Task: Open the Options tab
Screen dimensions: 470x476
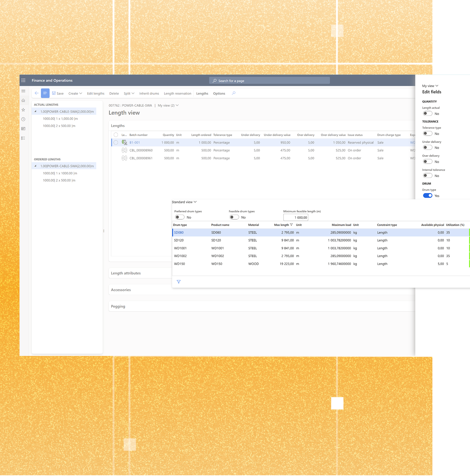Action: tap(219, 94)
